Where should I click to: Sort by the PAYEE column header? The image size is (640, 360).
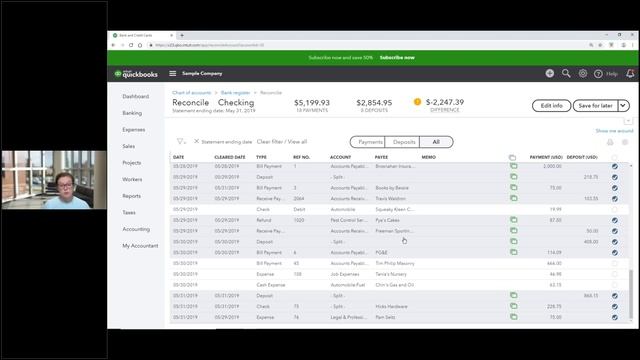381,157
